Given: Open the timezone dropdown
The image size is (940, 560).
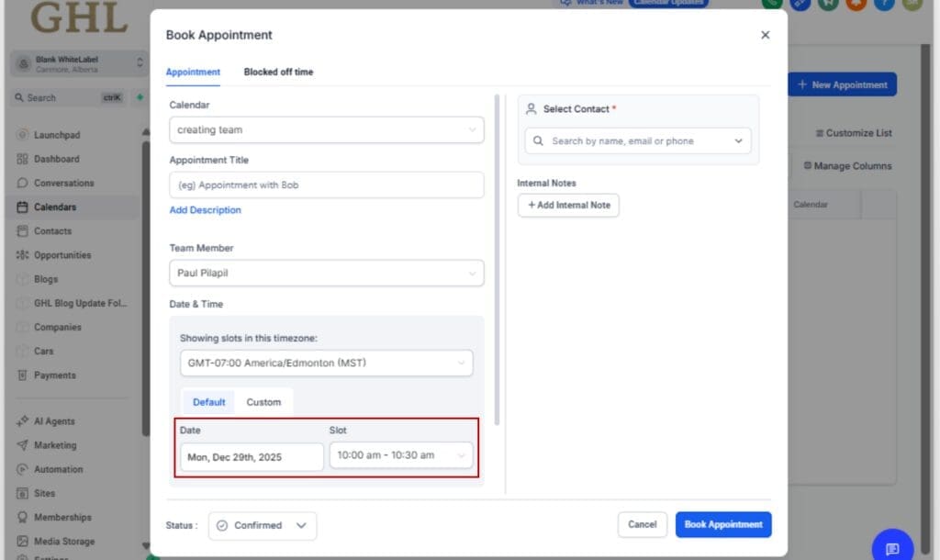Looking at the screenshot, I should [x=325, y=363].
